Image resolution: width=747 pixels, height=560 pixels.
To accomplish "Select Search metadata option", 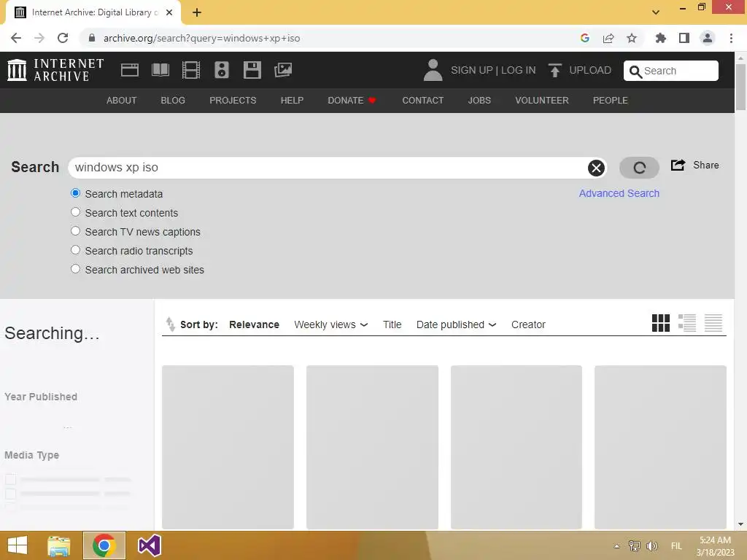I will (x=75, y=192).
